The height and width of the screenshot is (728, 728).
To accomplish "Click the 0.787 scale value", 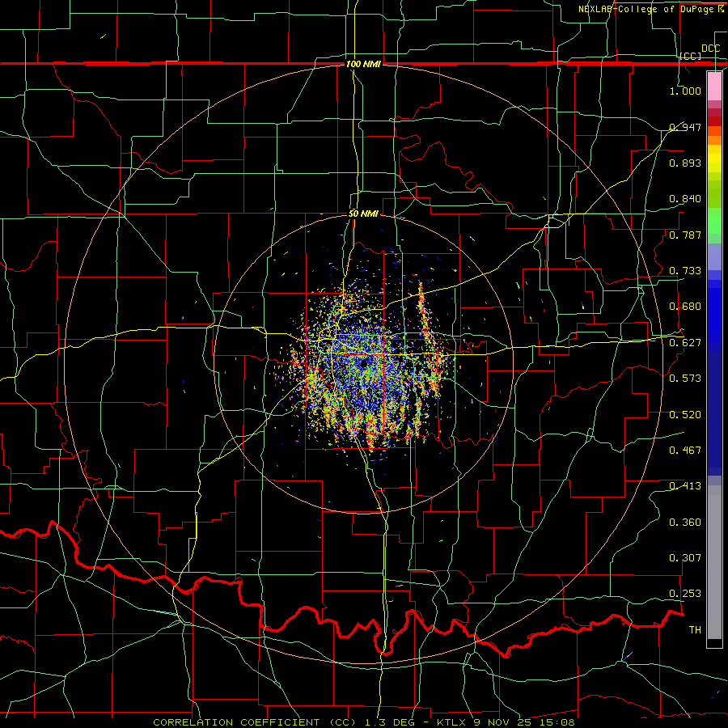I will coord(685,235).
